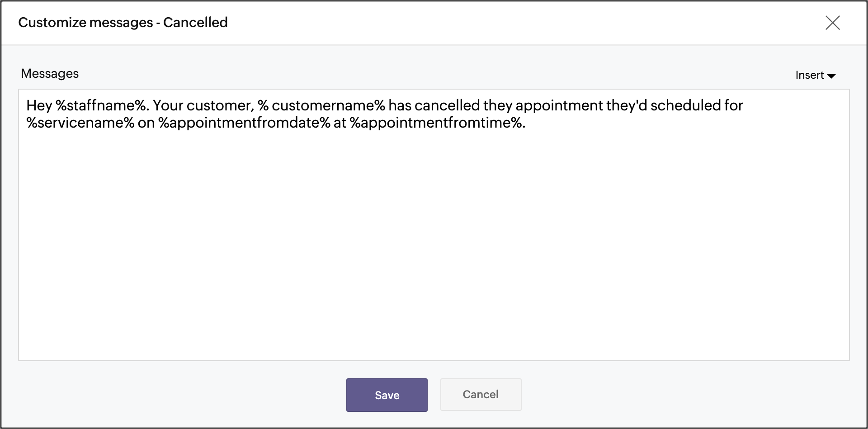Close the Customize messages dialog
This screenshot has width=868, height=429.
pos(832,23)
